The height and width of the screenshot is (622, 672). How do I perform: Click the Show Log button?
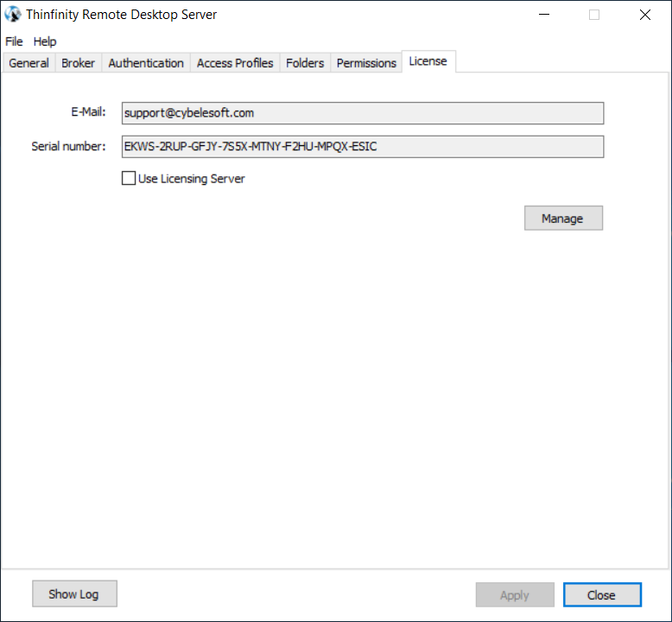coord(74,593)
